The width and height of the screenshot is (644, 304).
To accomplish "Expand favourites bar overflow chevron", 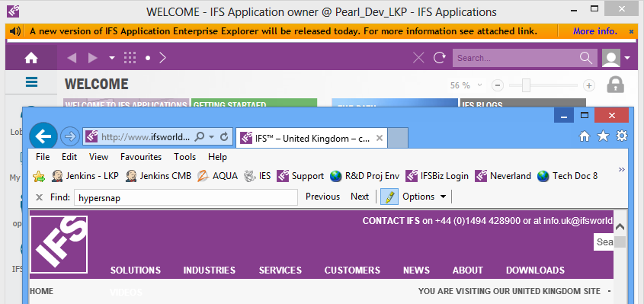I will 621,169.
